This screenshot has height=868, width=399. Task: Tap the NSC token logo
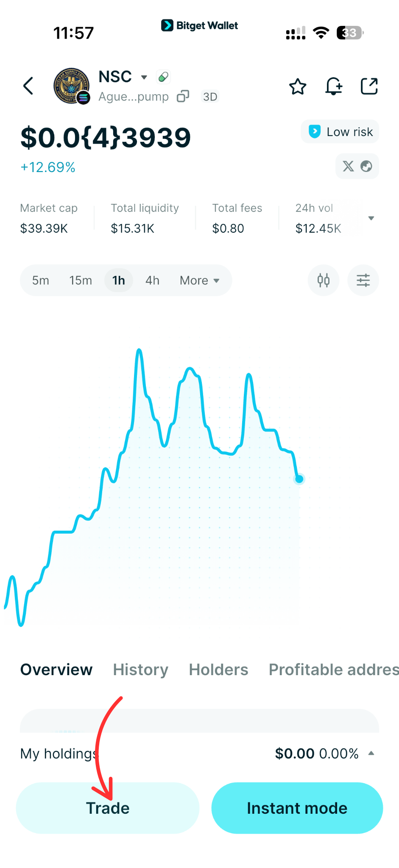[71, 86]
